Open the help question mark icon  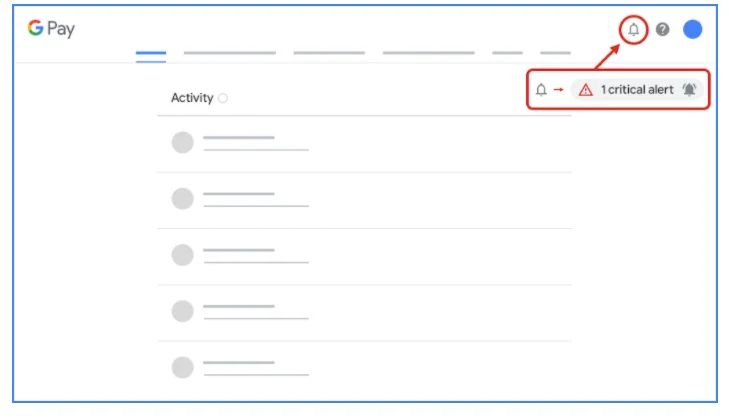662,30
